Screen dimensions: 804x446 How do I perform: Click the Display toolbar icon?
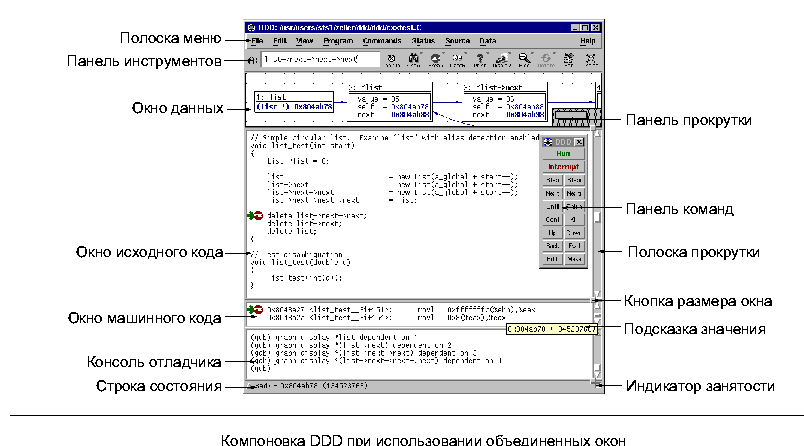[x=502, y=60]
